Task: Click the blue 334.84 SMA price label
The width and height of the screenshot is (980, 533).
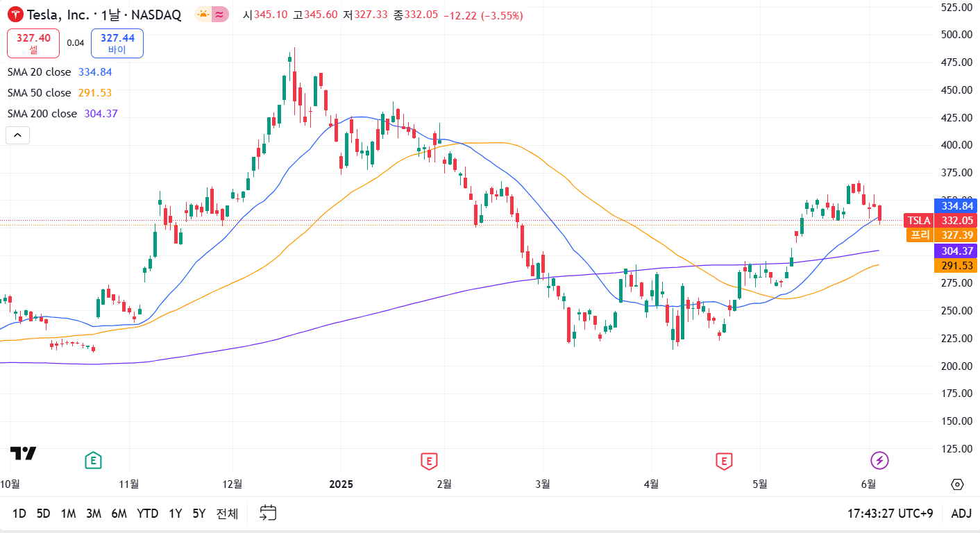Action: [x=956, y=206]
